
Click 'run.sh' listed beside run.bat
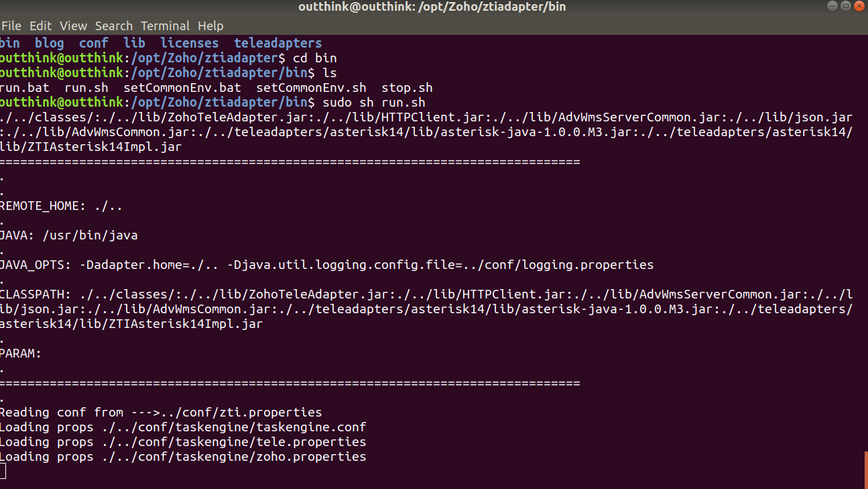click(x=86, y=87)
